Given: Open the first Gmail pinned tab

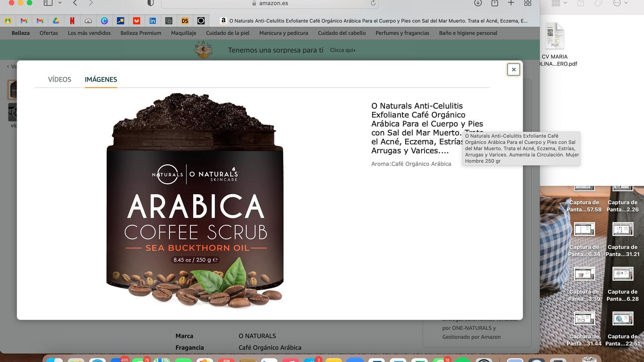Looking at the screenshot, I should (x=24, y=21).
